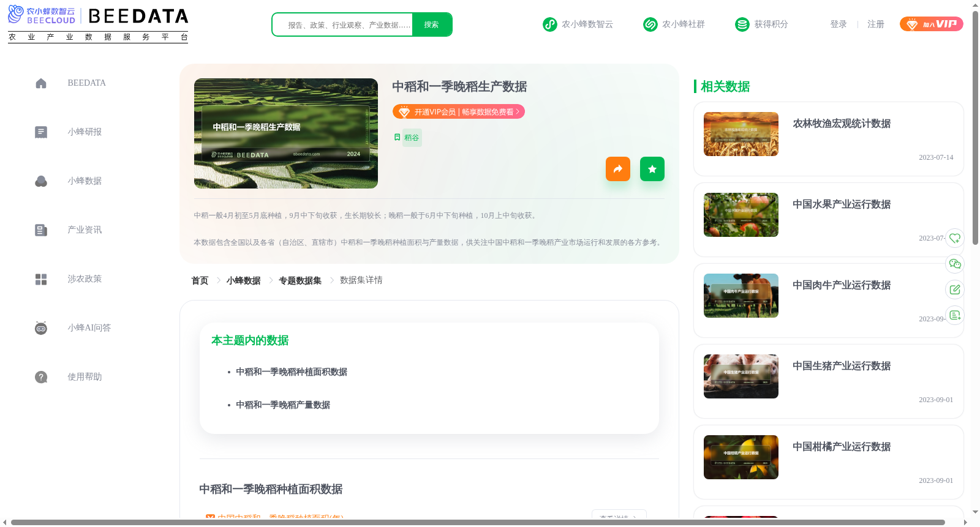Screen dimensions: 980x527
Task: Open 中稻和一季晚稻产量数据 list item
Action: coord(283,405)
